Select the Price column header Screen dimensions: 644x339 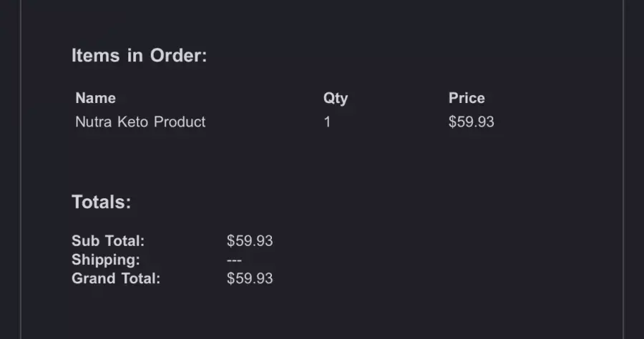467,98
